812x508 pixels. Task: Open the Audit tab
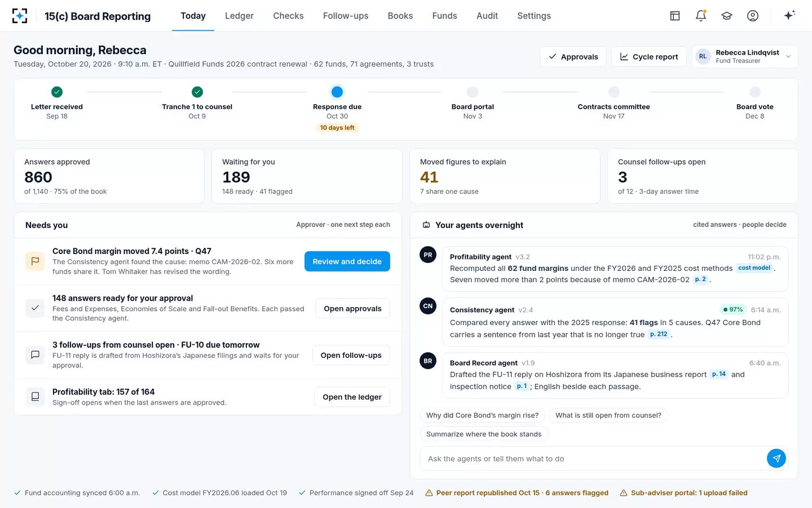coord(487,16)
